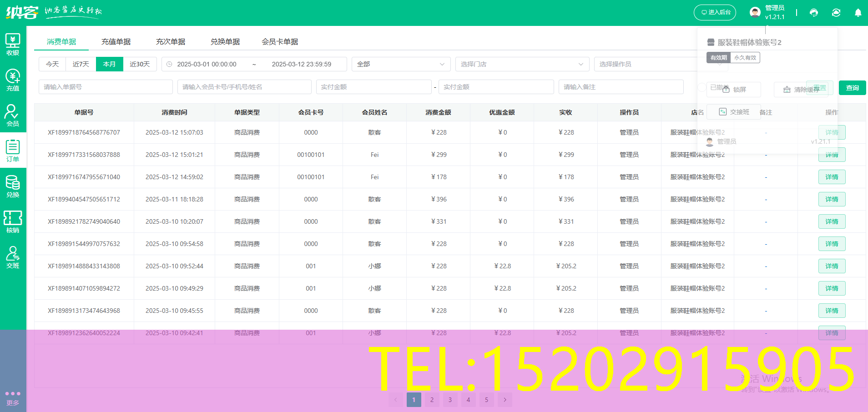The image size is (868, 412).
Task: Click the customer service headset icon
Action: (814, 12)
